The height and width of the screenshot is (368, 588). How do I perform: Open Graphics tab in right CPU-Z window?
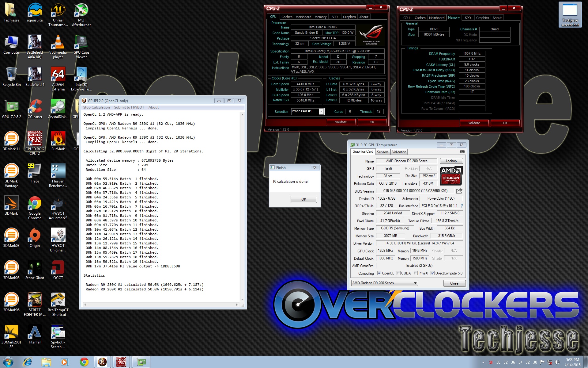click(x=482, y=18)
